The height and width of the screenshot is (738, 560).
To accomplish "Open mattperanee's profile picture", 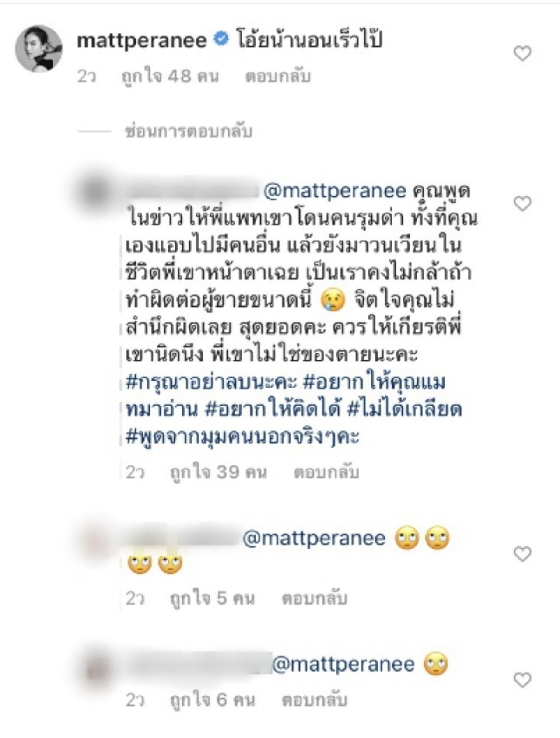I will (x=39, y=49).
